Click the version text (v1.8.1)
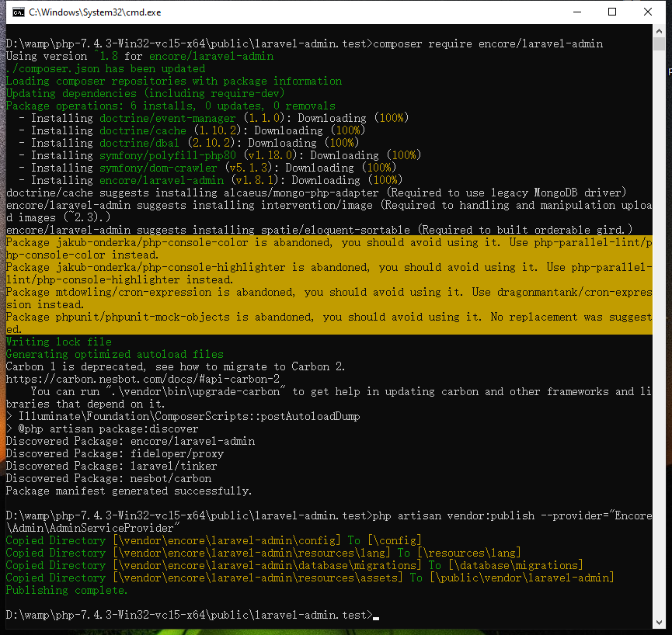The image size is (672, 635). click(255, 180)
